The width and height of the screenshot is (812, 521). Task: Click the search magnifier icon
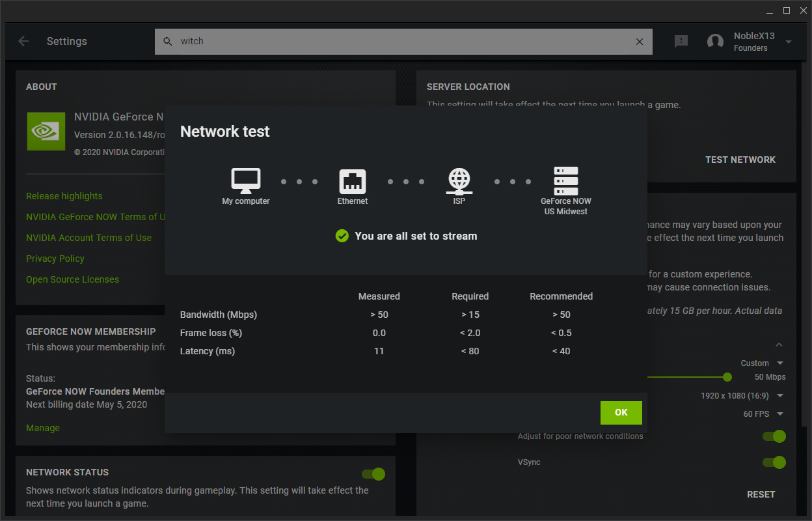168,41
